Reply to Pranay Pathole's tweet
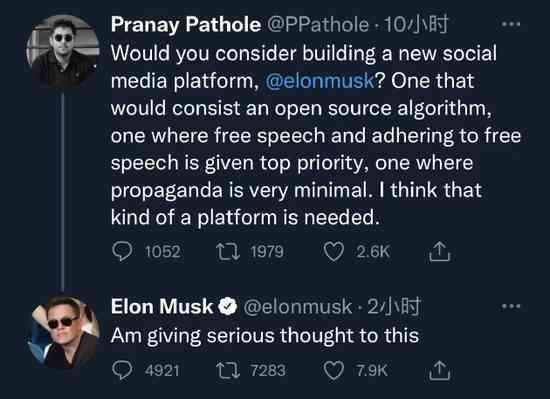 click(x=122, y=251)
